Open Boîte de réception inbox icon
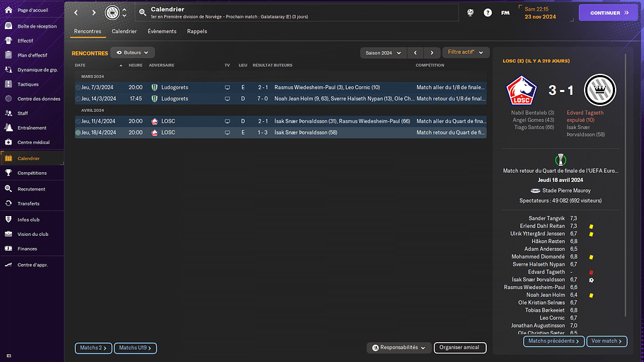 (x=8, y=26)
